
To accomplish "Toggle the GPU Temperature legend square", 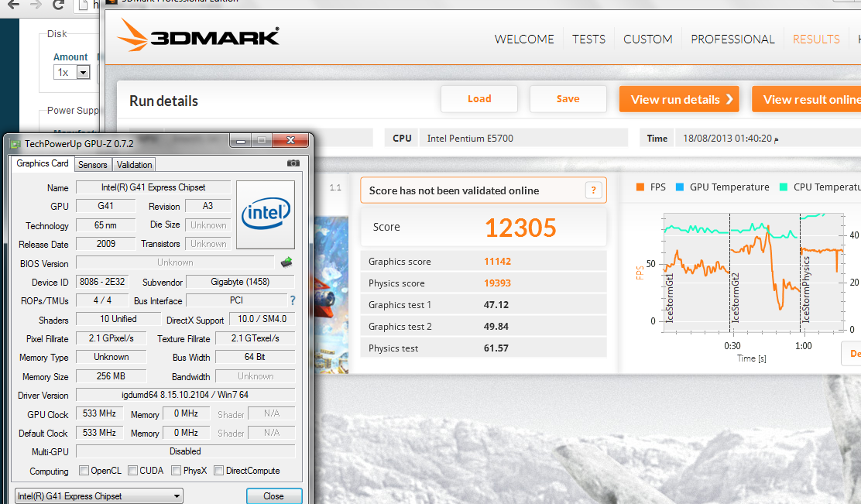I will click(x=679, y=187).
